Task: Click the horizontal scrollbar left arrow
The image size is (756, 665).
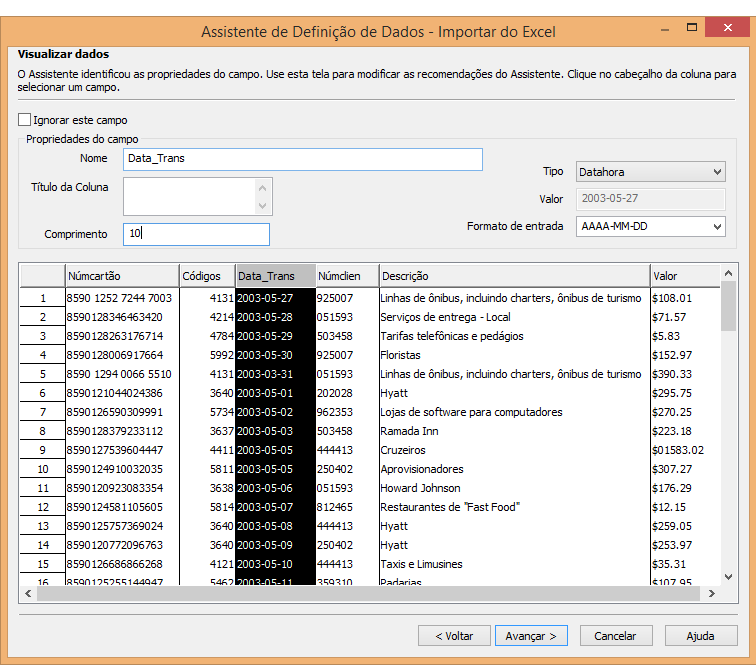Action: click(x=29, y=593)
